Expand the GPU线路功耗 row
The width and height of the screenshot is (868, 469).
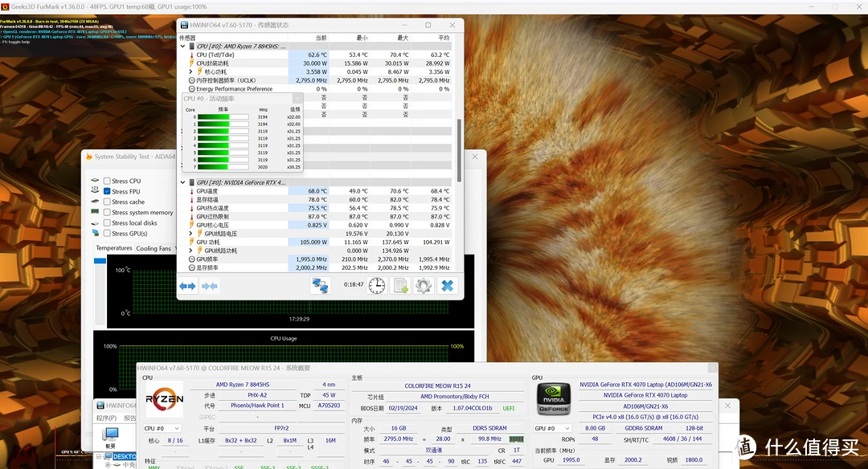click(191, 251)
